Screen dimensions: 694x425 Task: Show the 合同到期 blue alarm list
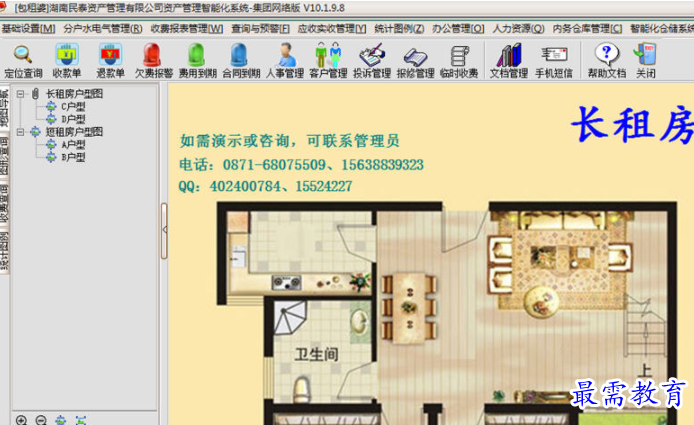pos(241,61)
